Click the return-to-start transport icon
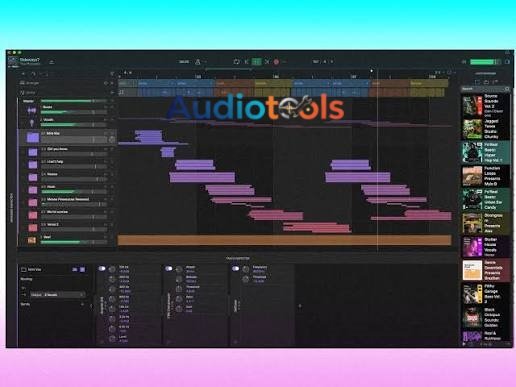Image resolution: width=516 pixels, height=387 pixels. click(x=247, y=62)
